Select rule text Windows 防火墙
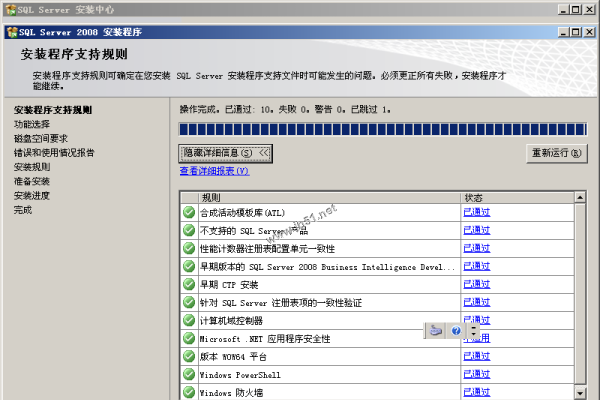Screen dimensions: 600x400 coord(231,392)
